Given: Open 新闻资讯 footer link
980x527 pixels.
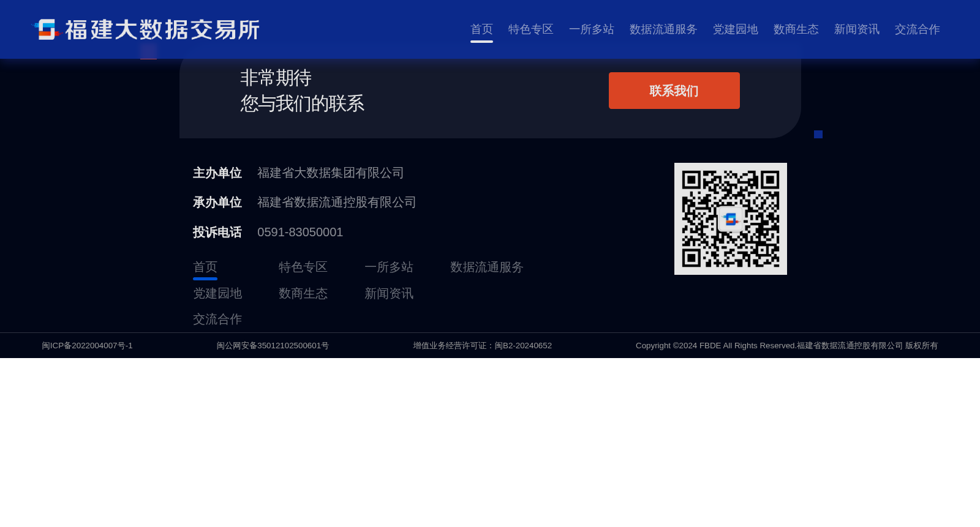Looking at the screenshot, I should [x=389, y=293].
